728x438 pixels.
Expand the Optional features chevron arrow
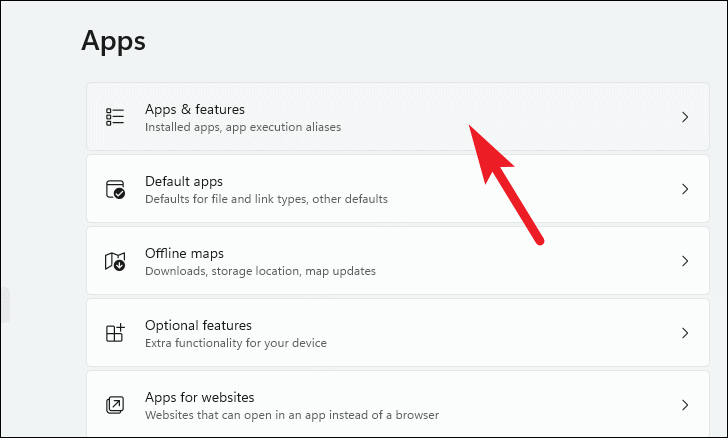tap(685, 333)
